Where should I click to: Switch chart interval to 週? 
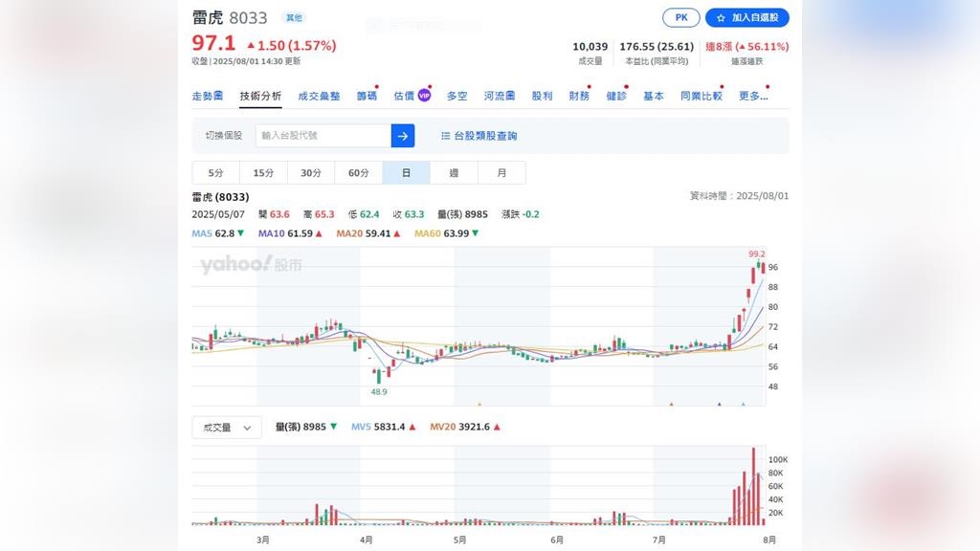coord(454,173)
